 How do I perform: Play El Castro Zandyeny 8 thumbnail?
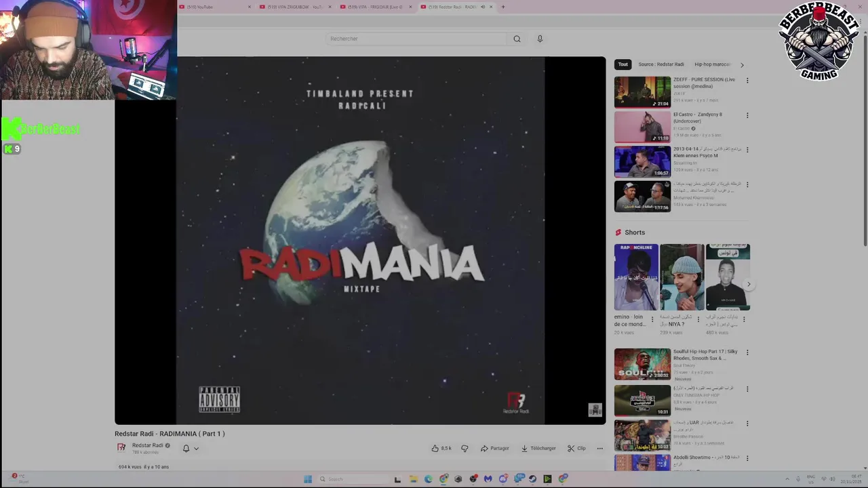(x=642, y=127)
